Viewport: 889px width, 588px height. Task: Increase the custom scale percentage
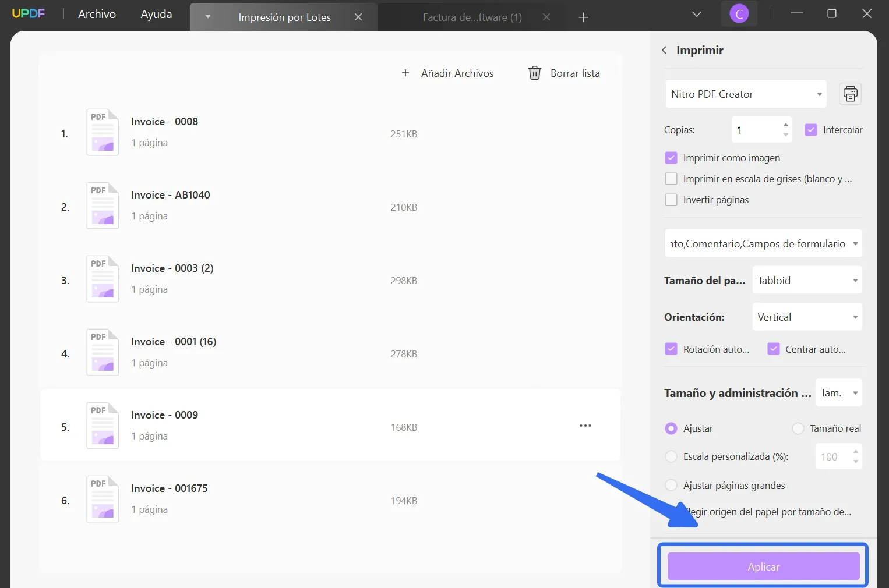click(855, 451)
